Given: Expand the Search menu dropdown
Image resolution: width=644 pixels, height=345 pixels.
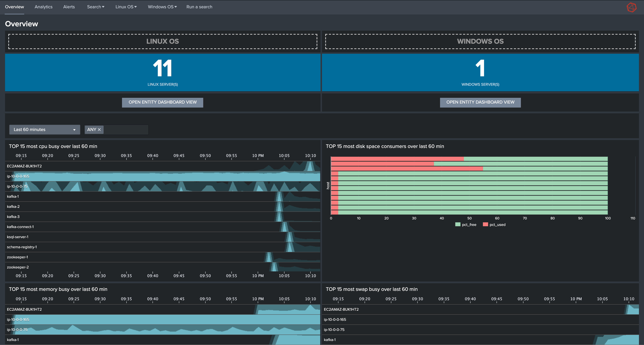Looking at the screenshot, I should pyautogui.click(x=95, y=7).
